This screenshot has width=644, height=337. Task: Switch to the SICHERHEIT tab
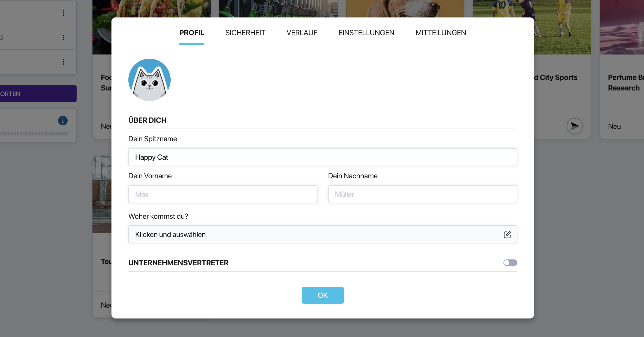point(245,33)
